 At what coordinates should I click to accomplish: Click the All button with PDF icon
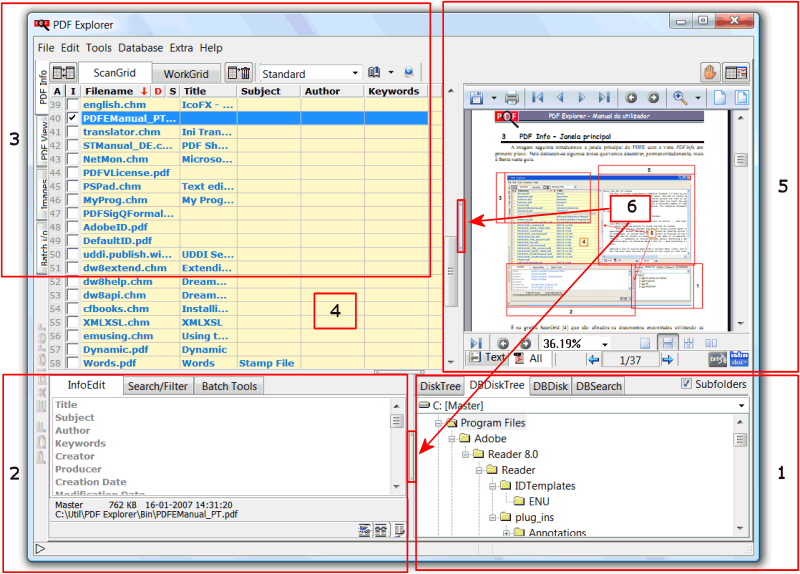[x=528, y=358]
